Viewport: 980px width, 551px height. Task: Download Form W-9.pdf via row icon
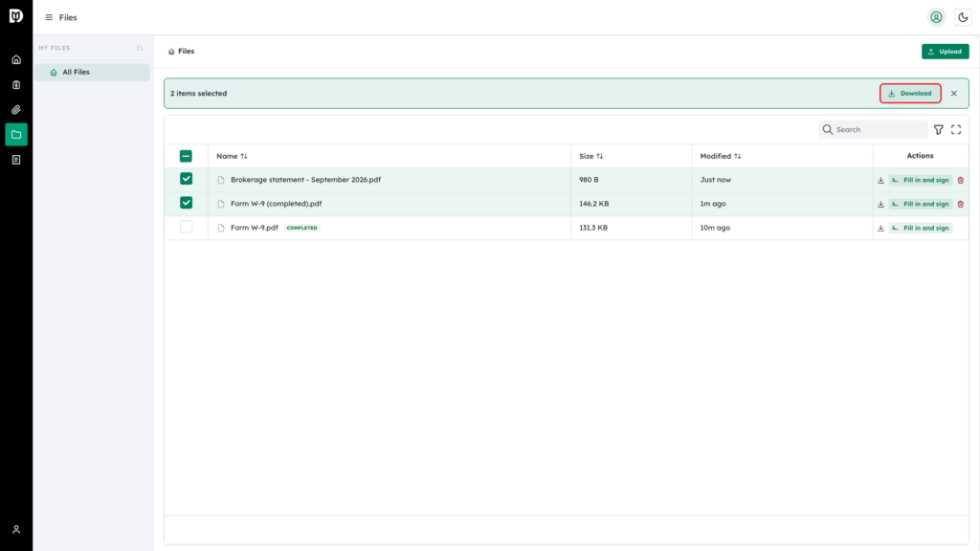click(880, 228)
